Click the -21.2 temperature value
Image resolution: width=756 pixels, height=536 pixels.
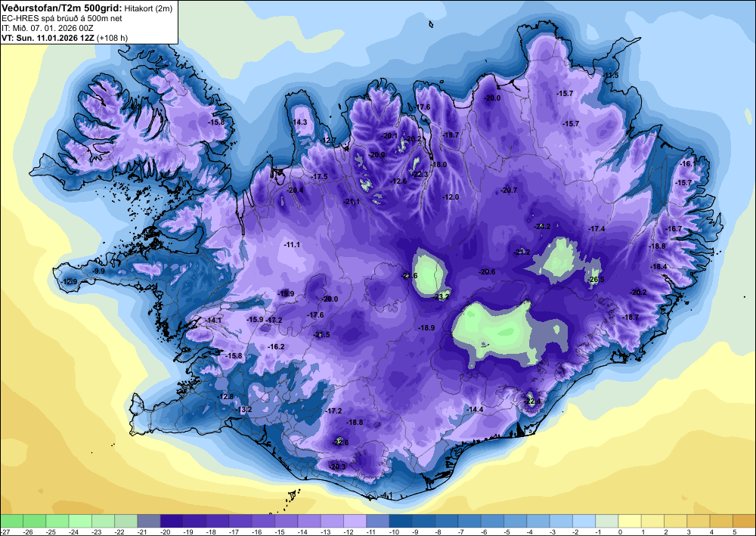tap(522, 252)
